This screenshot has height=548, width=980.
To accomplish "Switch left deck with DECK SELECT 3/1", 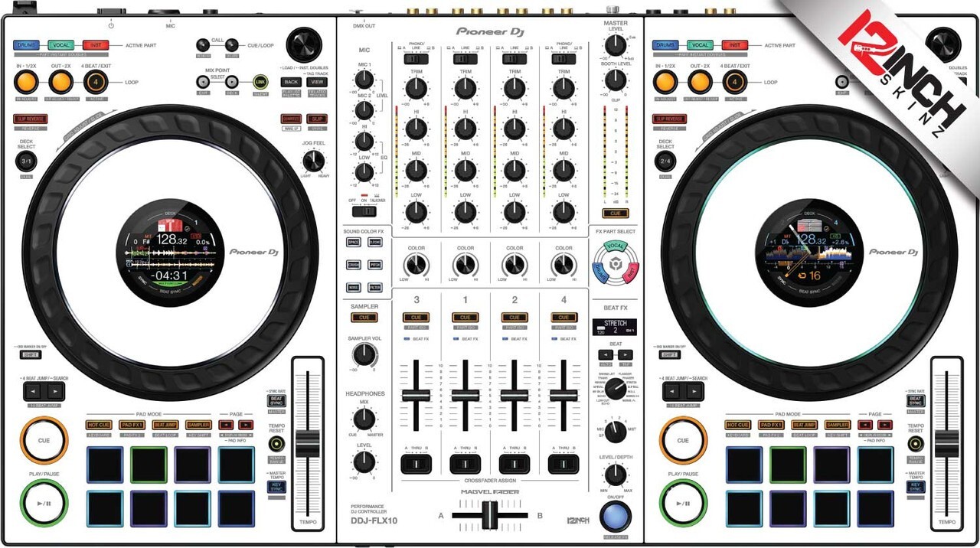I will tap(26, 161).
